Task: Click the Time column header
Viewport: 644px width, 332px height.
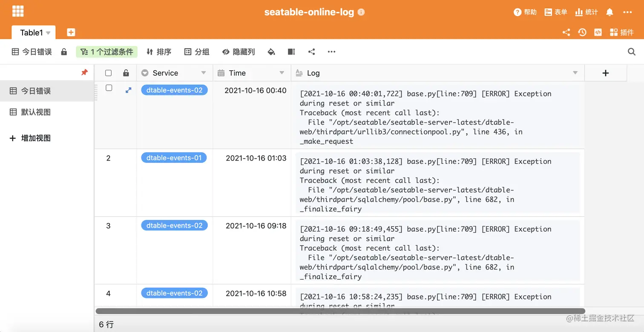Action: (x=252, y=73)
